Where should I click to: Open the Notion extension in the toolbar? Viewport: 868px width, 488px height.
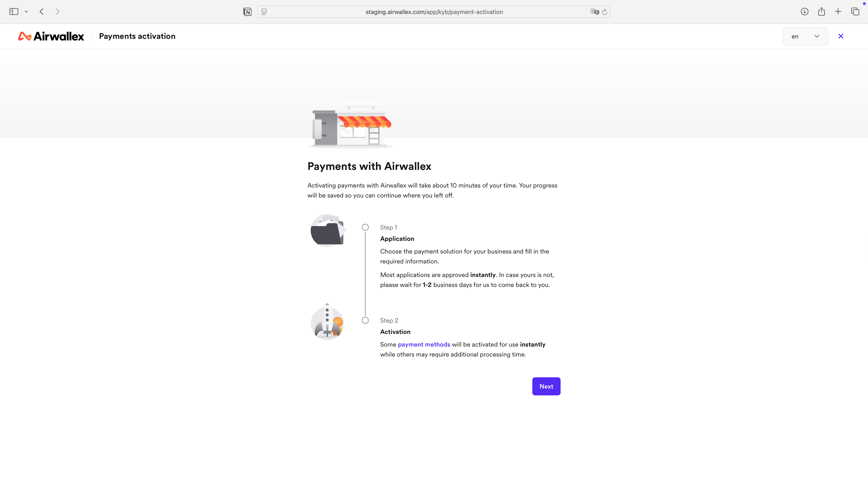click(248, 12)
